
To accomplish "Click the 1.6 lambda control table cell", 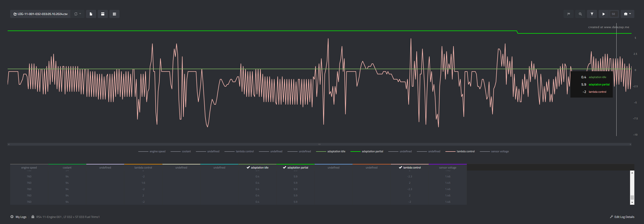I will click(x=143, y=183).
